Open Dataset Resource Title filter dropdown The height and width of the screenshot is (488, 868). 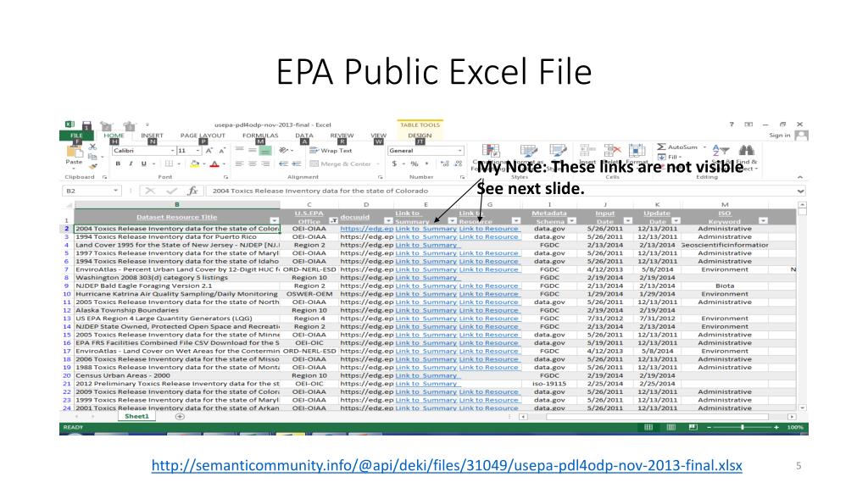(x=274, y=221)
